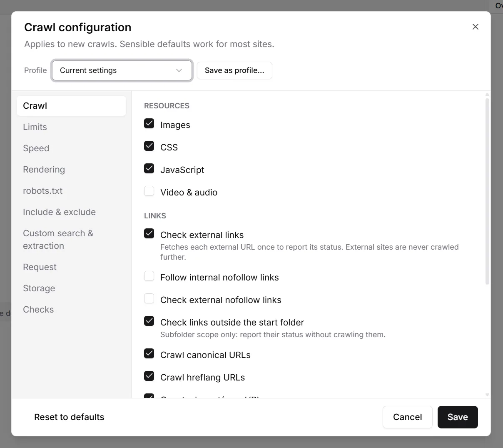Click the scrollbar down arrow
Viewport: 503px width, 448px height.
487,395
